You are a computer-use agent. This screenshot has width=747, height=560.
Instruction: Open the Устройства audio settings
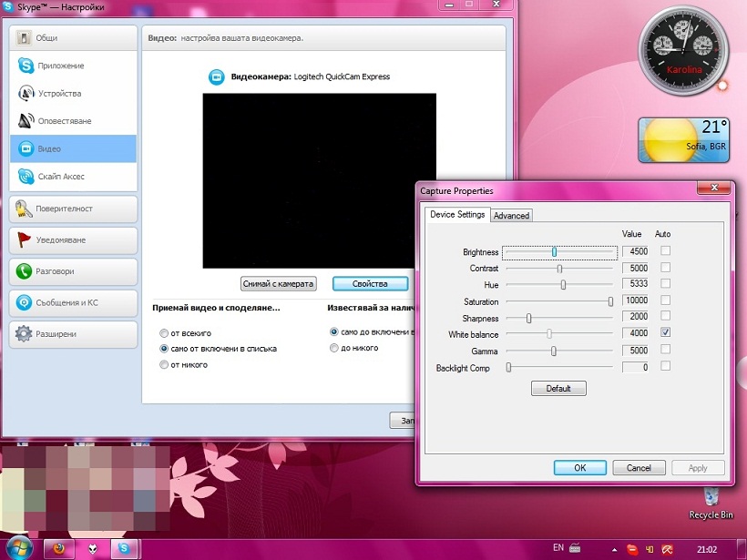pos(73,93)
